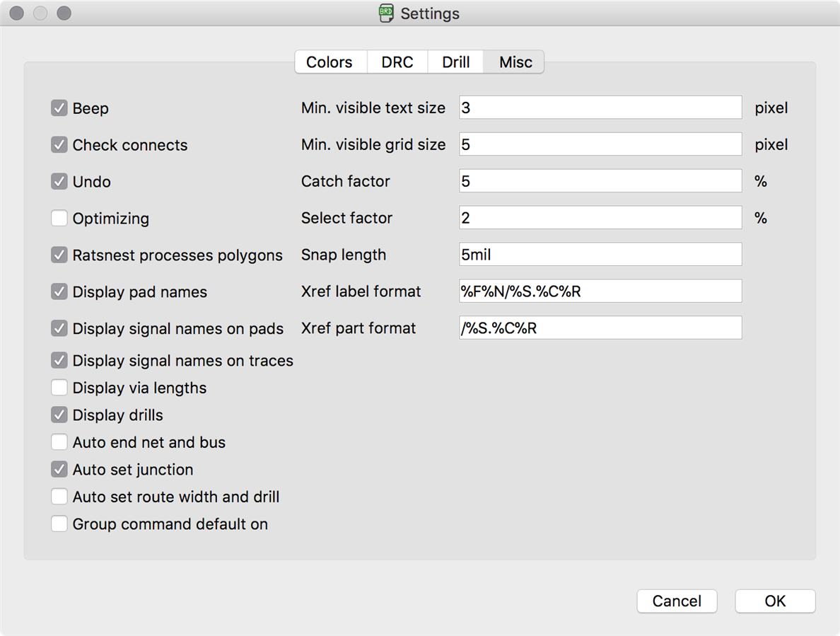Enable Auto end net and bus
840x636 pixels.
pos(59,443)
